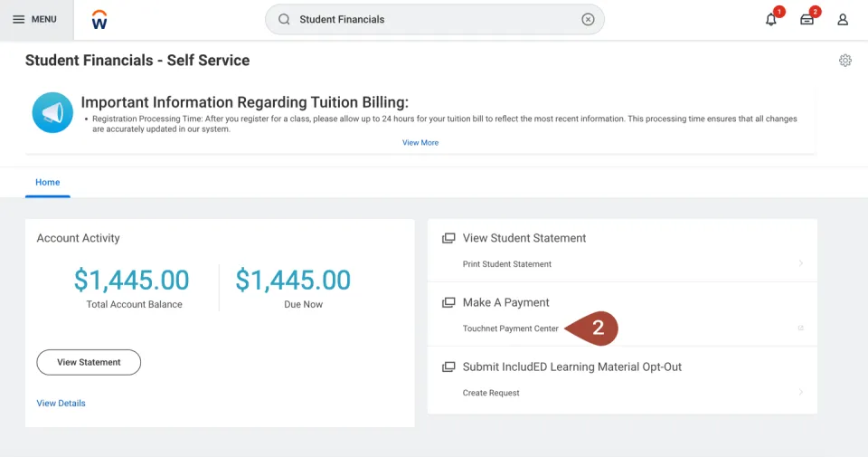Click the Submit IncludED Opt-Out window icon
This screenshot has width=868, height=457.
coord(448,367)
